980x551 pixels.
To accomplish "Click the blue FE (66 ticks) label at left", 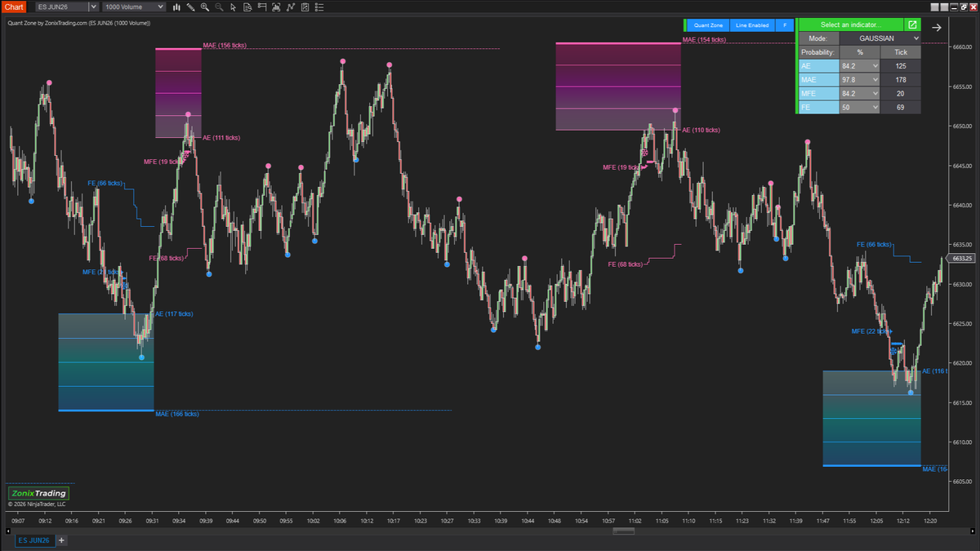I will pos(105,184).
